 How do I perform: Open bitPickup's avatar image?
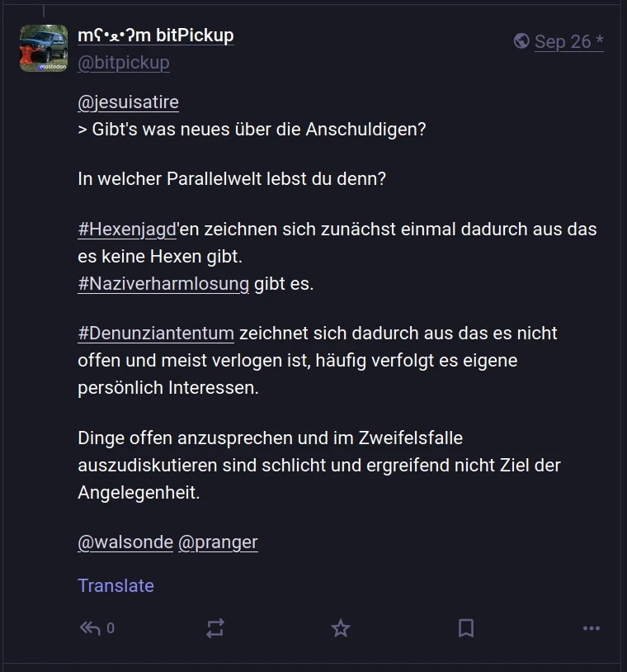pyautogui.click(x=44, y=49)
